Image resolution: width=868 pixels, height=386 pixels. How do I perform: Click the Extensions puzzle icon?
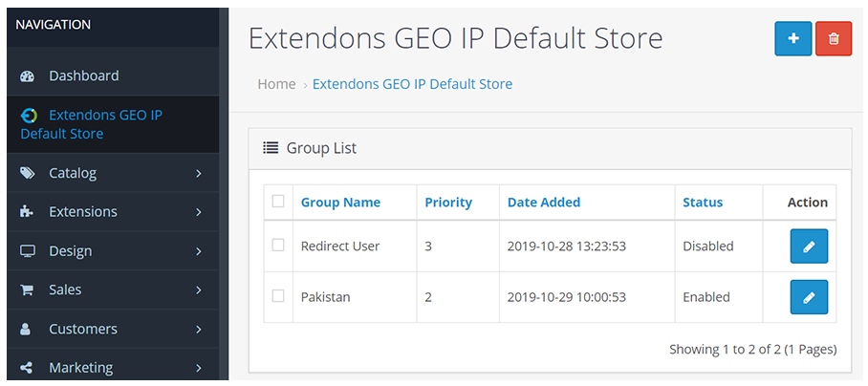27,212
